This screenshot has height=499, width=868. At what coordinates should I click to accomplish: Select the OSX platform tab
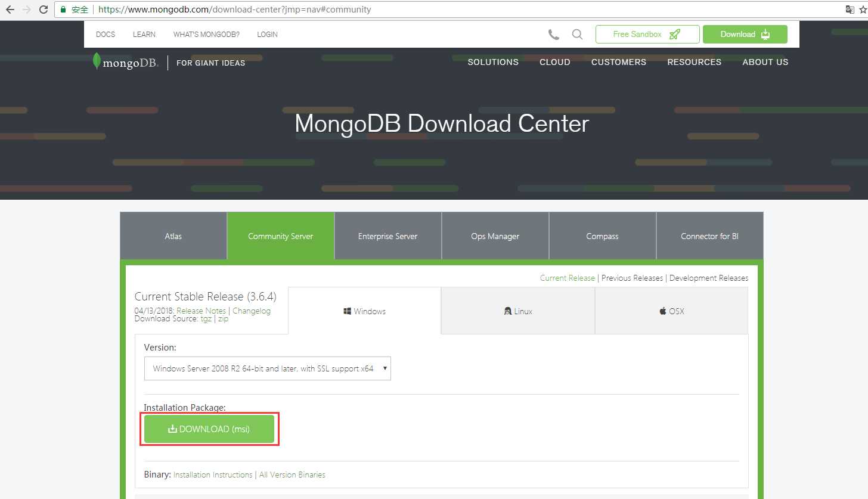pyautogui.click(x=672, y=311)
